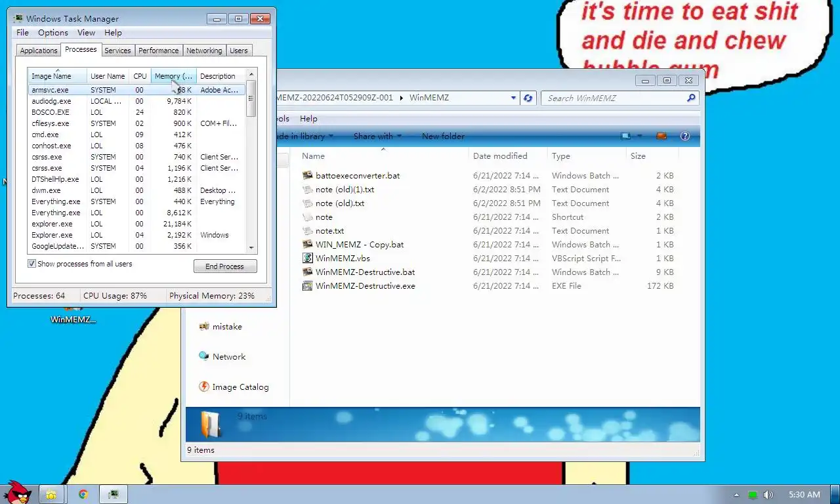Open battoexeconverter.bat file icon in Explorer
The height and width of the screenshot is (504, 840).
point(307,175)
